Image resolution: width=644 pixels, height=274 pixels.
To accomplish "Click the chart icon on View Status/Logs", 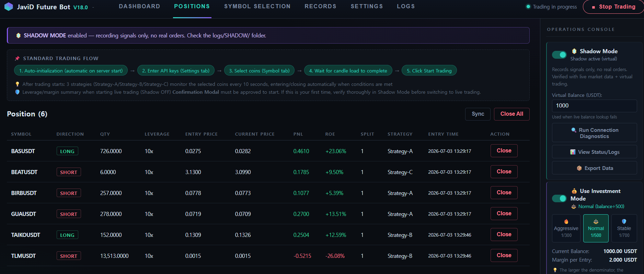I will tap(573, 152).
